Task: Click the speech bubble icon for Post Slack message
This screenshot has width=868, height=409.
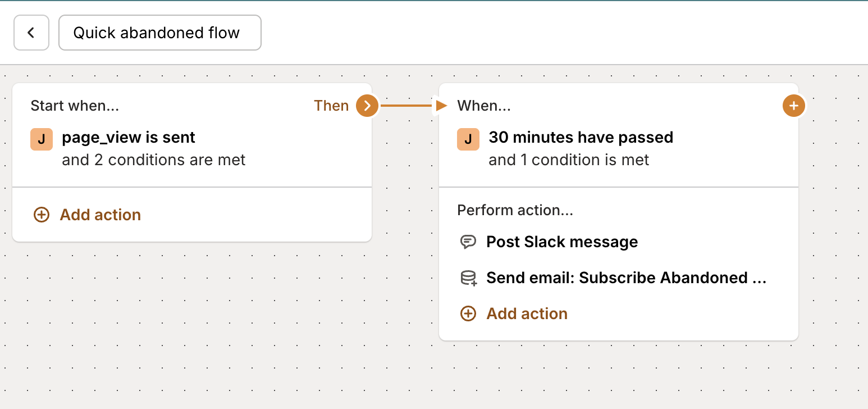Action: [x=468, y=242]
